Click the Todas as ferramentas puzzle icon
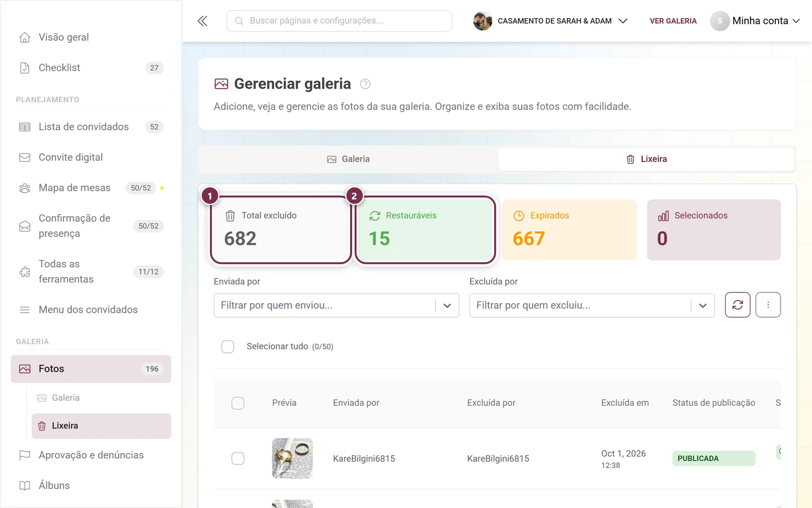The width and height of the screenshot is (812, 508). coord(25,272)
